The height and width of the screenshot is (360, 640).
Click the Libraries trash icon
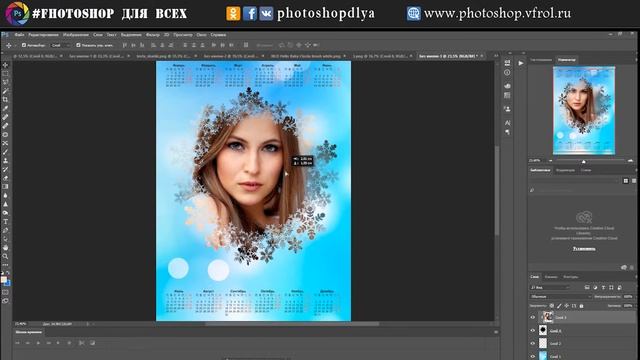(632, 267)
